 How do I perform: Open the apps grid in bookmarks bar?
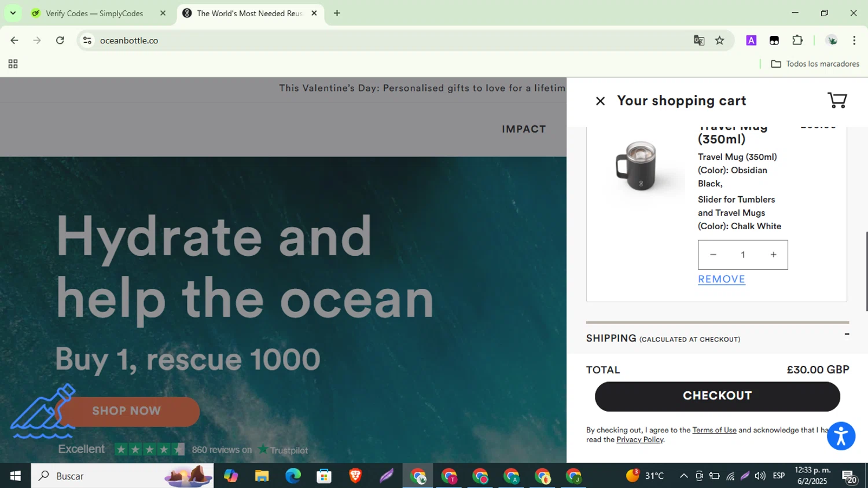(13, 64)
